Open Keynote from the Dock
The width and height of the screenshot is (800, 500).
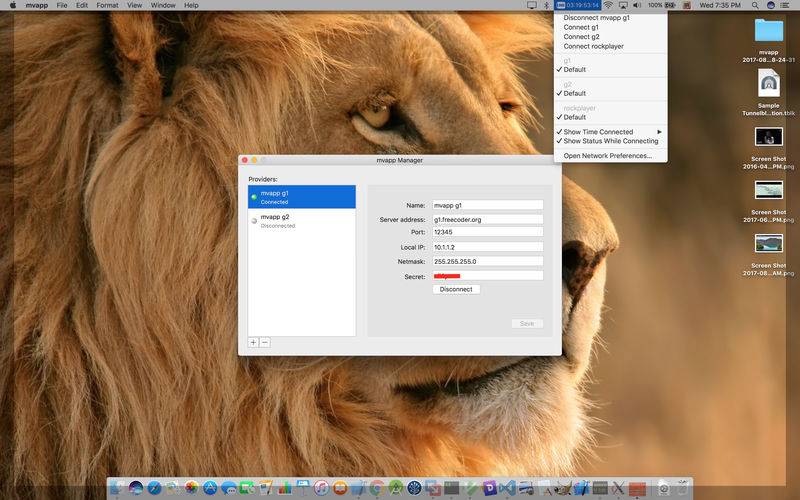tap(303, 488)
